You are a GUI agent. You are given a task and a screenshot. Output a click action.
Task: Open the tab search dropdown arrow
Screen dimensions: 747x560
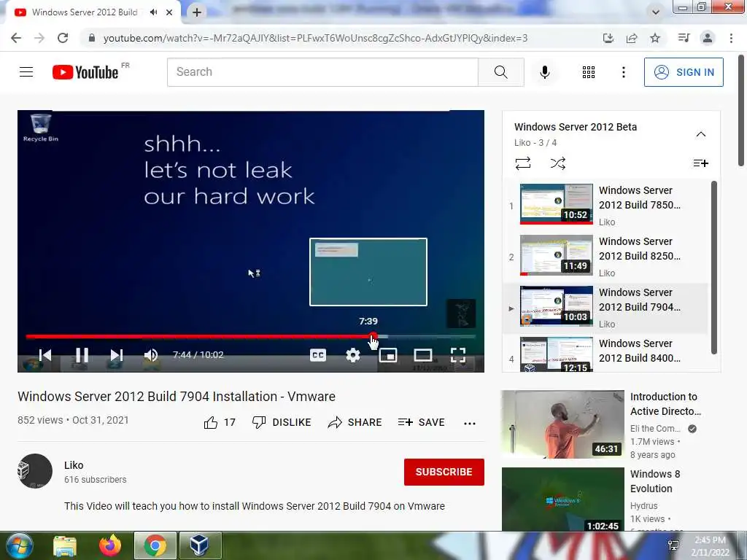click(x=656, y=12)
